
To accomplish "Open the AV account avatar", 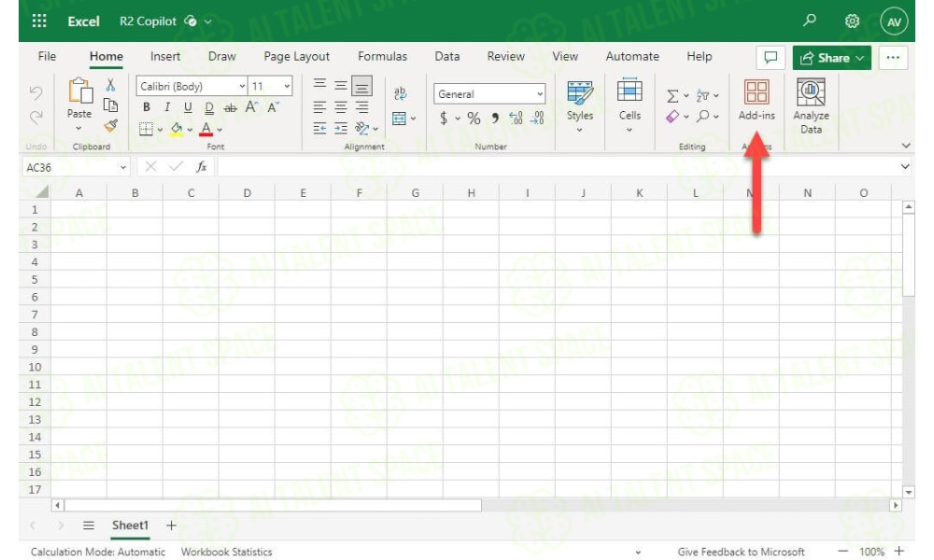I will pyautogui.click(x=894, y=22).
